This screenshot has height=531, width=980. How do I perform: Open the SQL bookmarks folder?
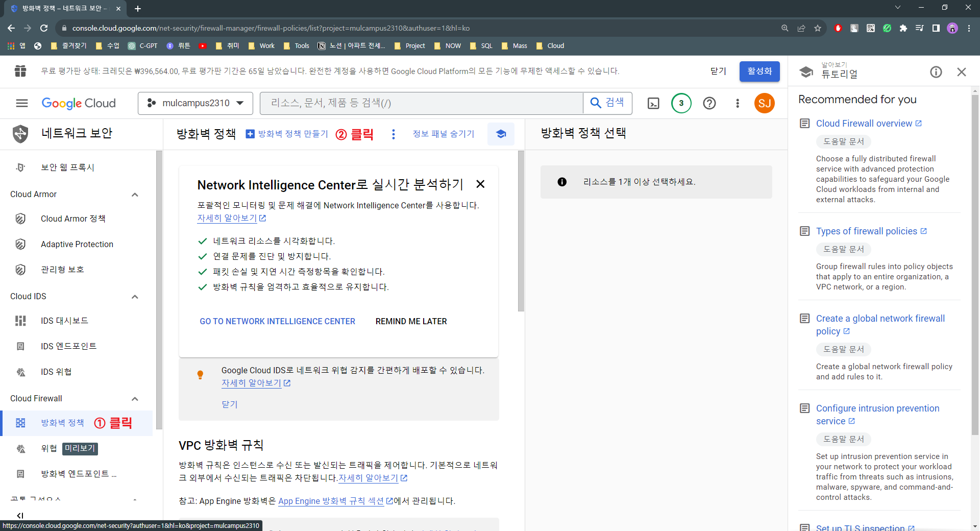pos(481,46)
